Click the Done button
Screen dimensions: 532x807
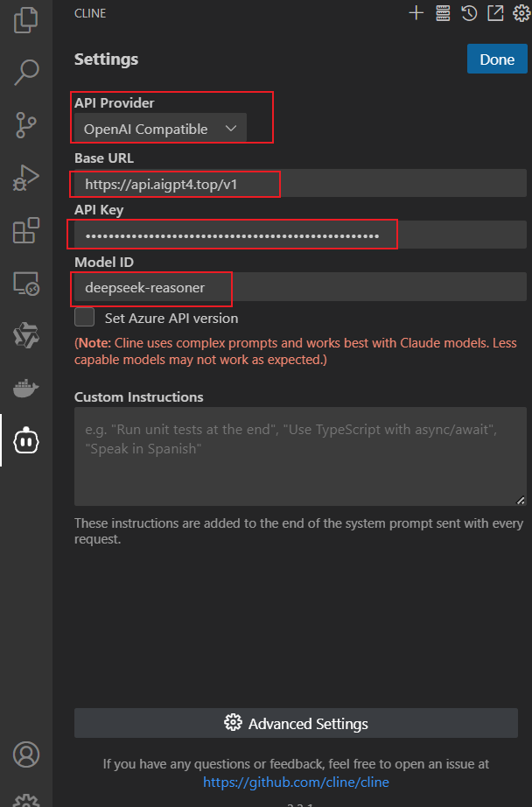click(x=497, y=59)
